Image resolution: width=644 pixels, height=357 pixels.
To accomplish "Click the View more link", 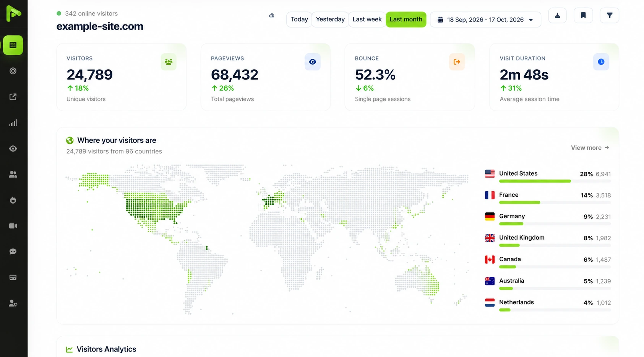I will coord(590,148).
